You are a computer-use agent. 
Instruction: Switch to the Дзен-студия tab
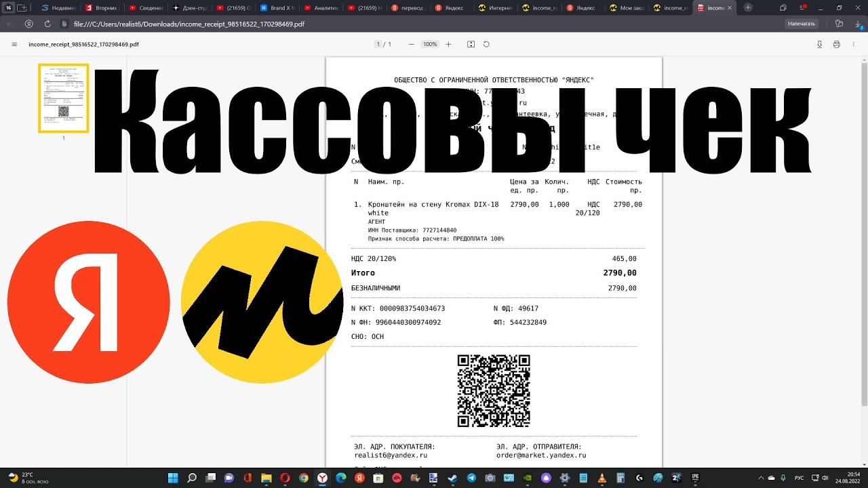(189, 7)
